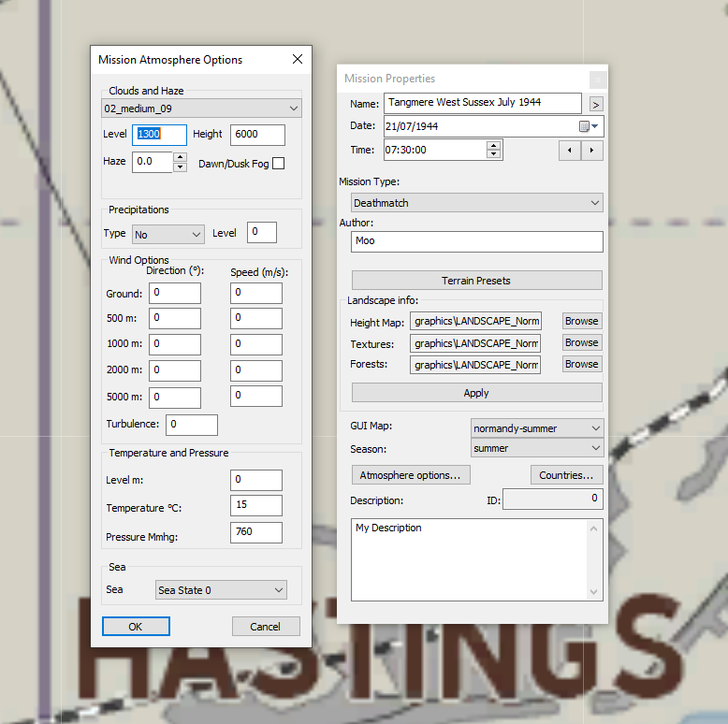This screenshot has height=724, width=728.
Task: Click the left arrow time step button
Action: click(x=569, y=151)
